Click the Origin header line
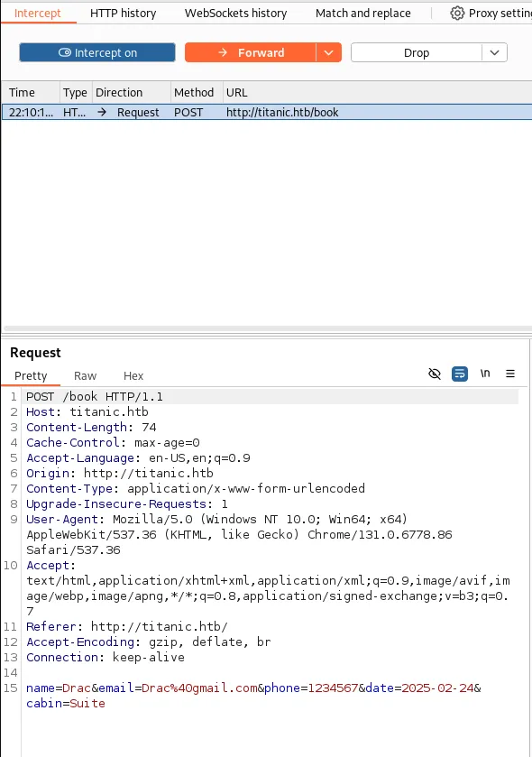532x757 pixels. point(120,473)
